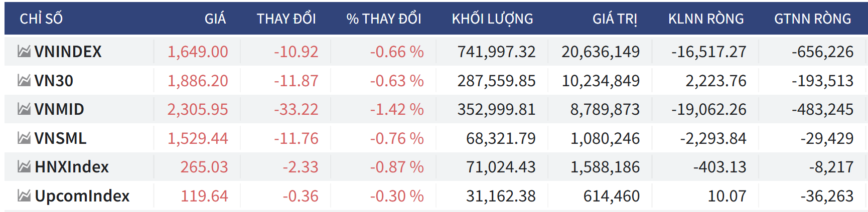Click the UpcomIndex chart icon
This screenshot has height=212, width=868.
(24, 195)
